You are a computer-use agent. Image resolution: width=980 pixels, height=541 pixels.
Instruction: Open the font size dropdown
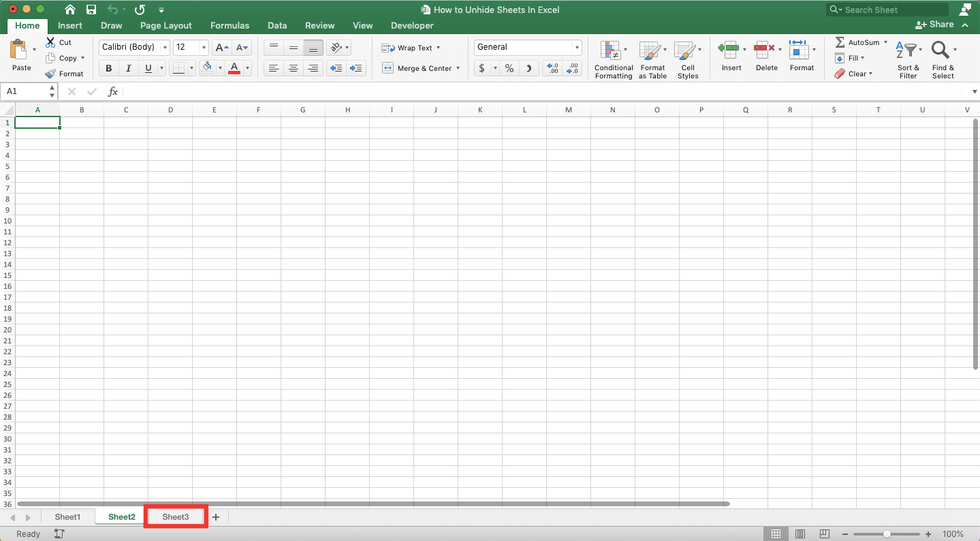(x=202, y=47)
